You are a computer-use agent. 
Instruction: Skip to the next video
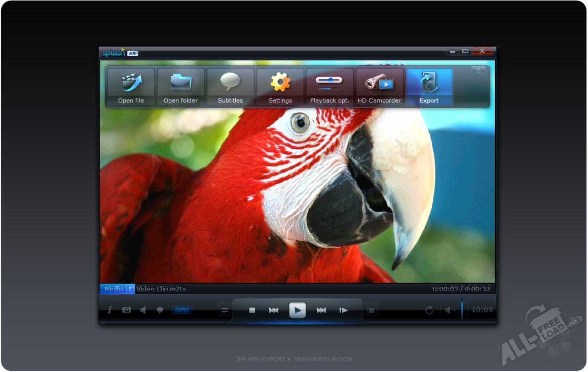coord(321,310)
